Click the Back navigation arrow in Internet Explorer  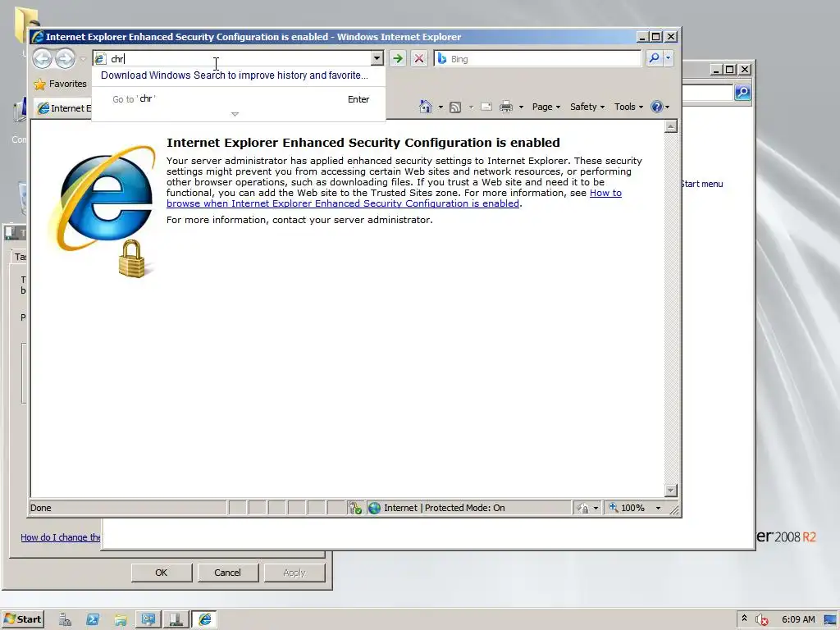43,58
